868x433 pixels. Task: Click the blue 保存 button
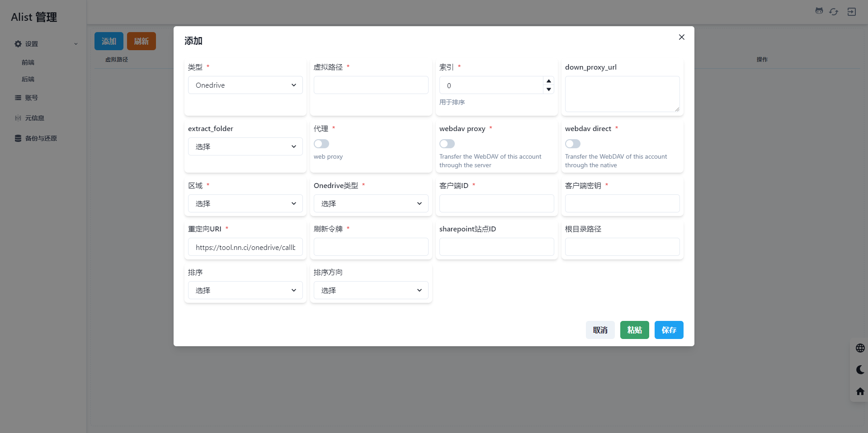pos(669,330)
